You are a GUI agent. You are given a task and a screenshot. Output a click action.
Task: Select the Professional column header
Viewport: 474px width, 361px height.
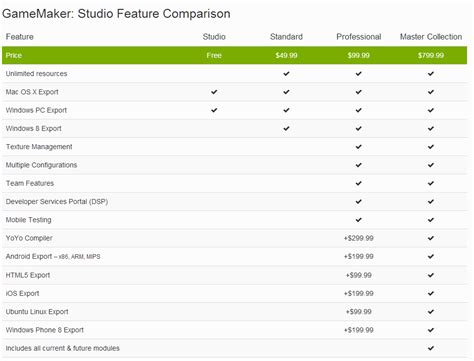point(359,37)
